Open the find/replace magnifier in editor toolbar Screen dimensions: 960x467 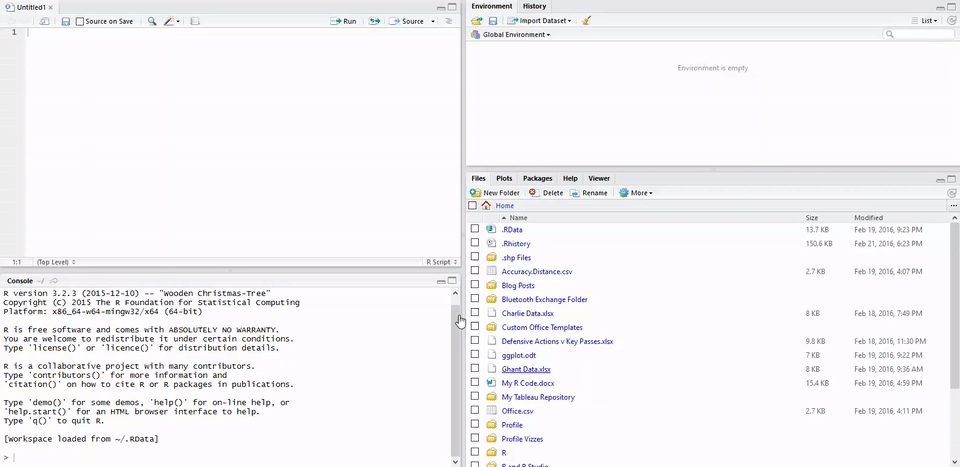pos(152,21)
